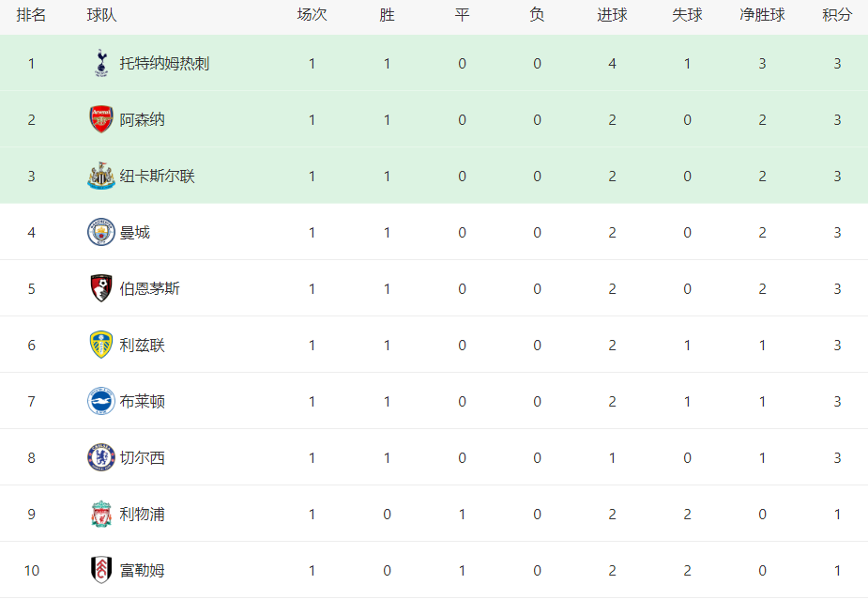This screenshot has width=868, height=600.
Task: Select the 利物浦 team name
Action: (x=143, y=515)
